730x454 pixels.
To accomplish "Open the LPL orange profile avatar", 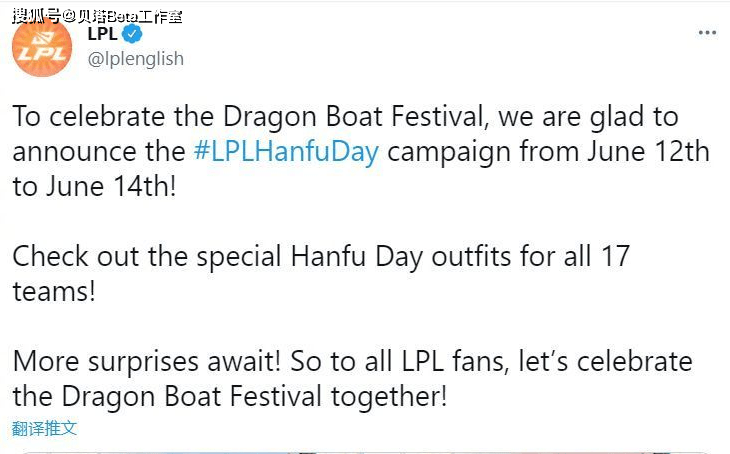I will (42, 47).
